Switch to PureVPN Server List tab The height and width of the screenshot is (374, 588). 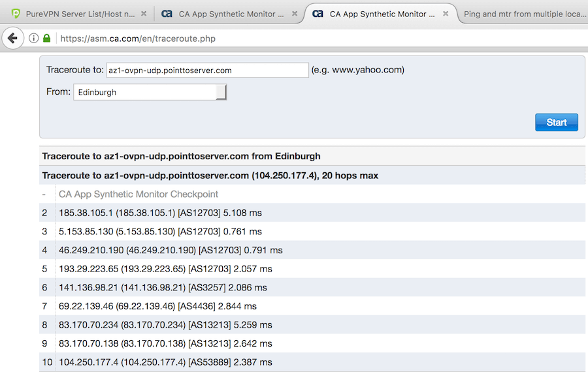[79, 14]
